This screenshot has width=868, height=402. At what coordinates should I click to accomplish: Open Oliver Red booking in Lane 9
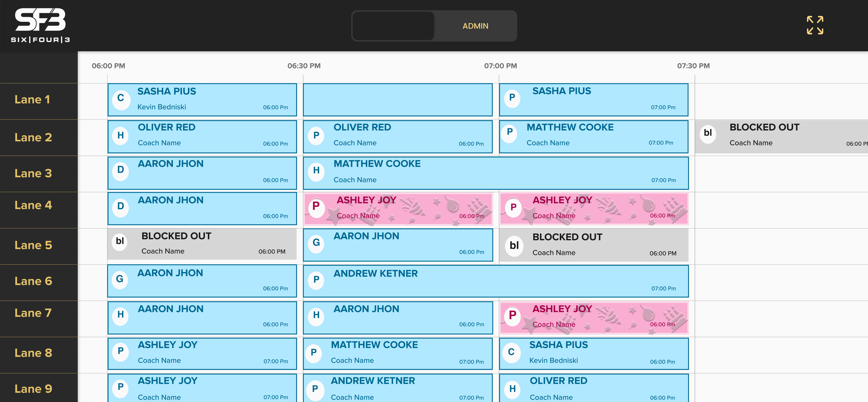pos(594,388)
